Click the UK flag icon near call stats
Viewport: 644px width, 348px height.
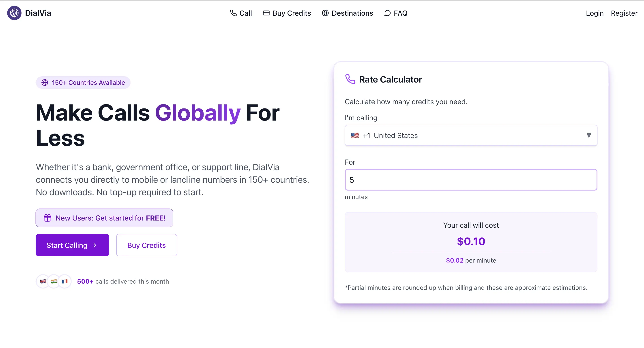pos(43,281)
